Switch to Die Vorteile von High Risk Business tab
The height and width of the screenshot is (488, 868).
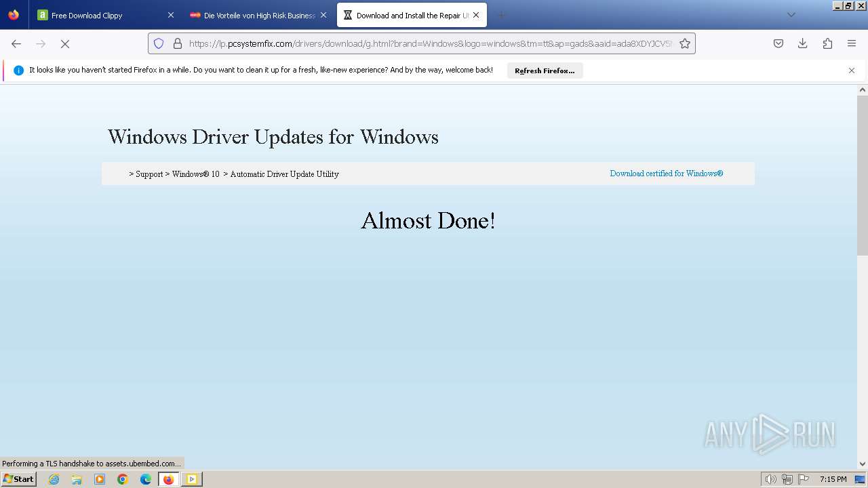(258, 15)
